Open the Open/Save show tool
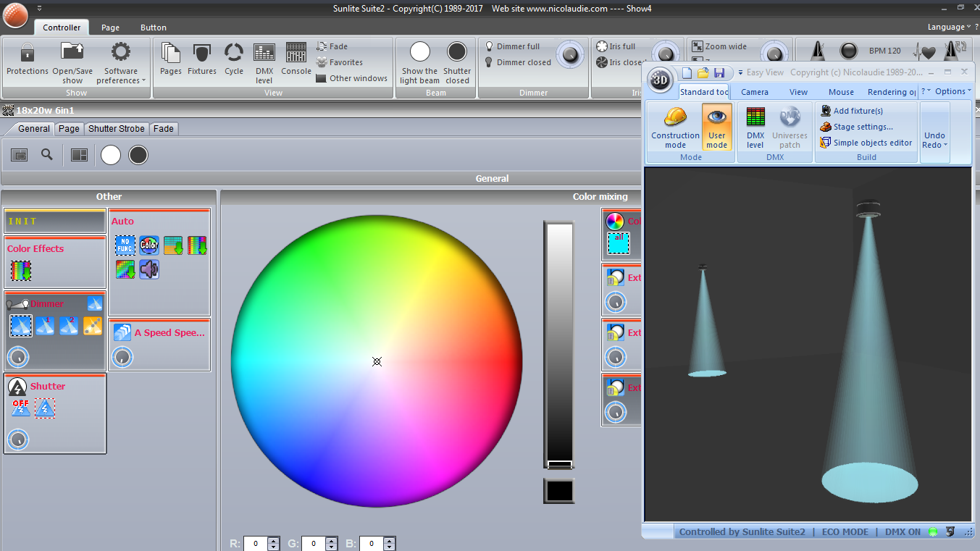Viewport: 980px width, 551px height. pyautogui.click(x=72, y=62)
